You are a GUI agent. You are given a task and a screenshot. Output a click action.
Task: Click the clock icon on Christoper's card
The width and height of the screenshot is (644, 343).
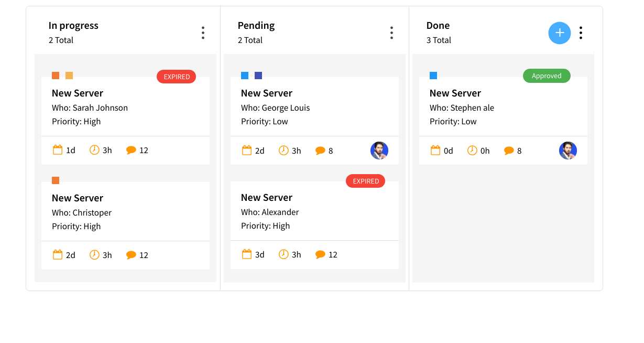tap(94, 254)
